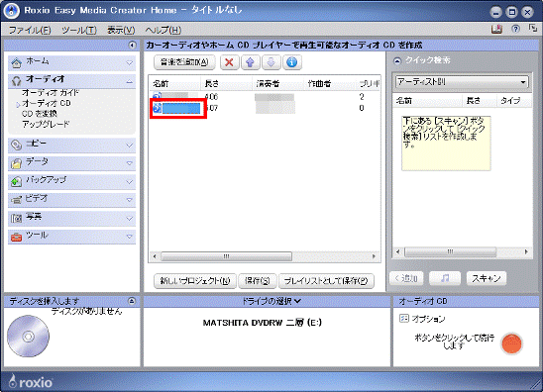Image resolution: width=543 pixels, height=392 pixels.
Task: Open the ドライブの選択 dropdown
Action: tap(271, 301)
